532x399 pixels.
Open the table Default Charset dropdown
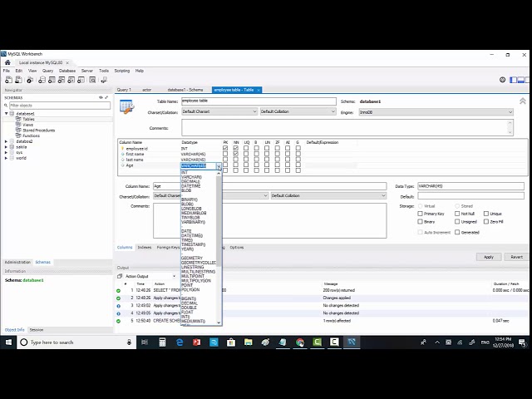[x=219, y=111]
